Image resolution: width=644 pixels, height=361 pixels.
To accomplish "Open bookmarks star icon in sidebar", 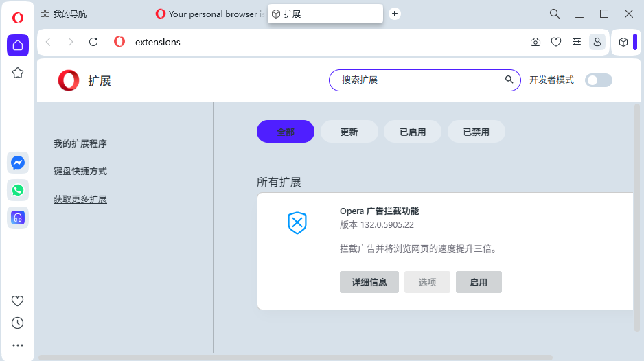I will click(18, 73).
